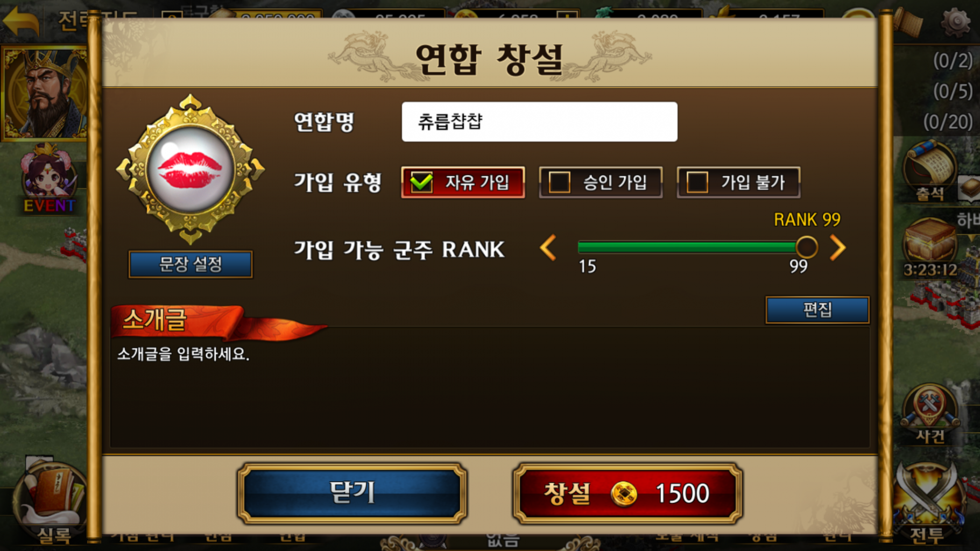Image resolution: width=980 pixels, height=551 pixels.
Task: Open the 출석 attendance scroll icon
Action: click(929, 170)
